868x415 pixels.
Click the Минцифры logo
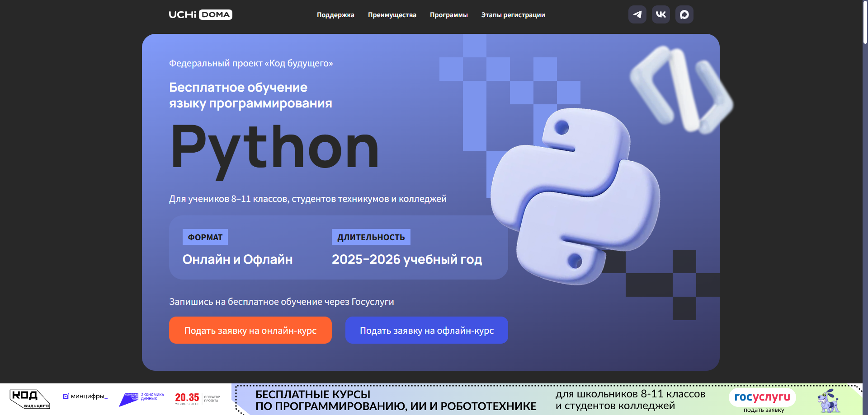tap(85, 396)
